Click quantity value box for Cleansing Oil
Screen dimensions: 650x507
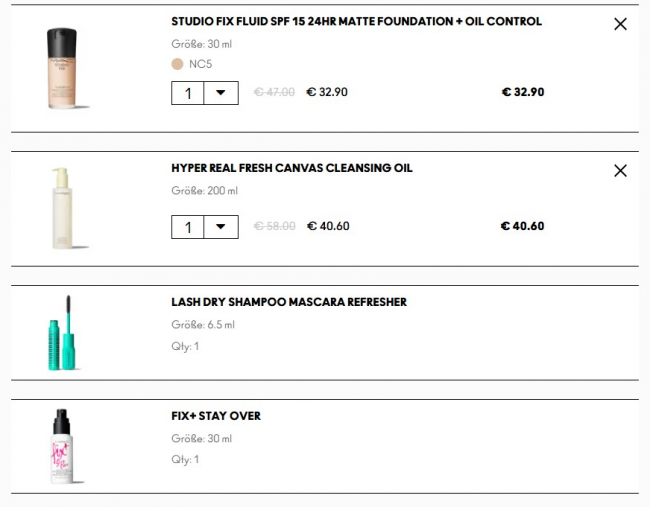(188, 227)
